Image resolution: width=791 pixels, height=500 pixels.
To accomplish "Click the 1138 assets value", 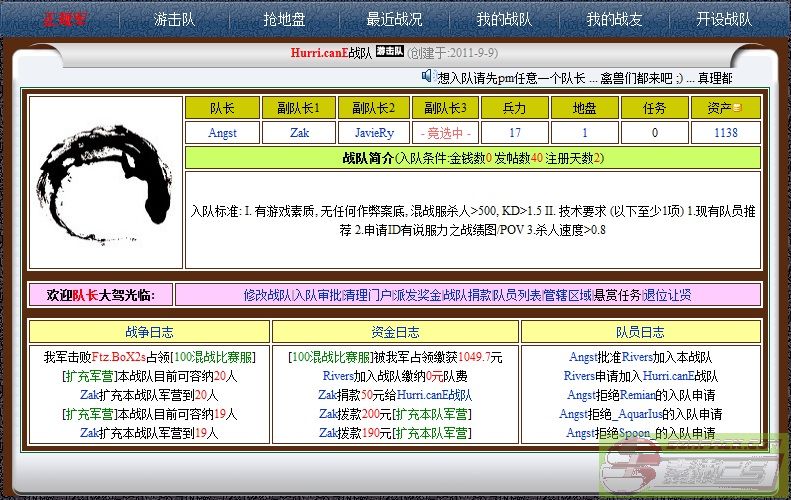I will point(726,132).
